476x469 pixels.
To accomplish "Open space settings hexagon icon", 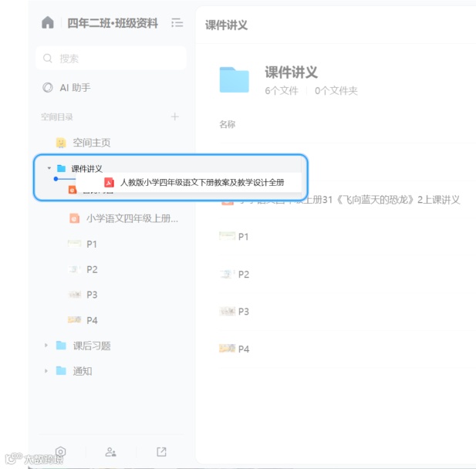I will (x=60, y=452).
